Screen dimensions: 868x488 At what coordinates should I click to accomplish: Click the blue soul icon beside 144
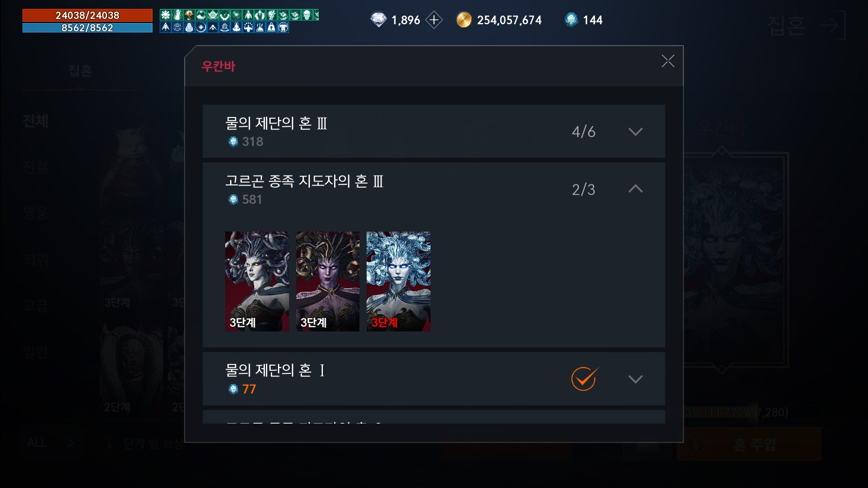[x=571, y=20]
